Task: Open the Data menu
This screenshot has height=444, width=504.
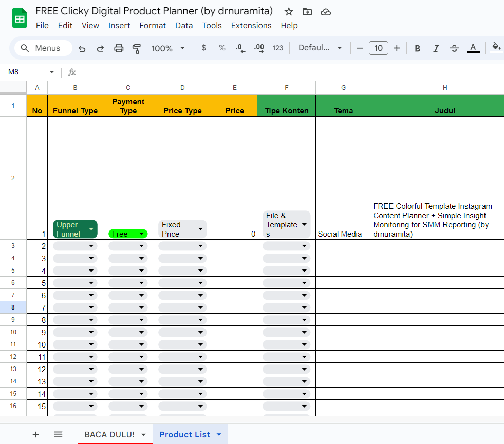Action: [x=184, y=25]
